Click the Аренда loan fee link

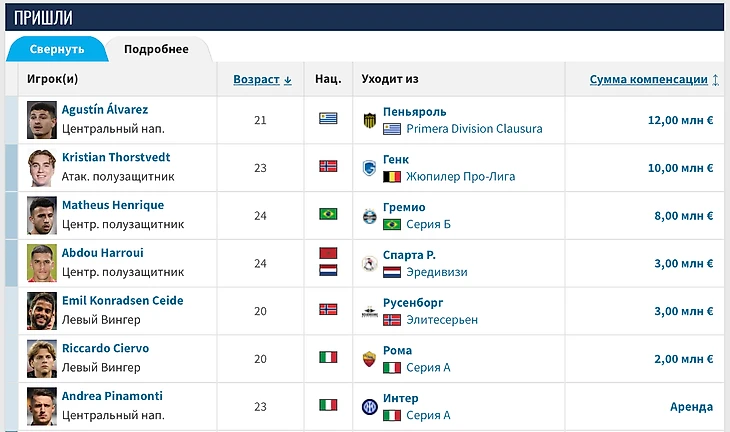[x=691, y=407]
